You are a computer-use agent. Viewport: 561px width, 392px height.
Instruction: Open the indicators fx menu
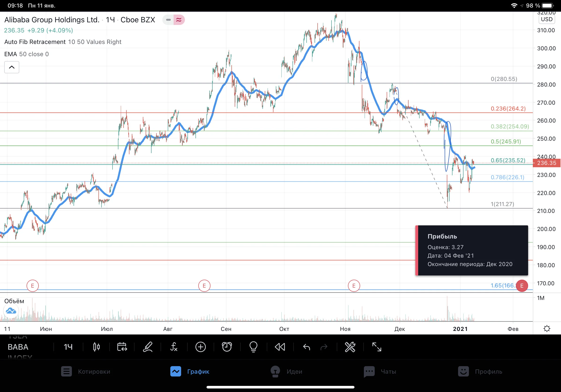click(174, 347)
